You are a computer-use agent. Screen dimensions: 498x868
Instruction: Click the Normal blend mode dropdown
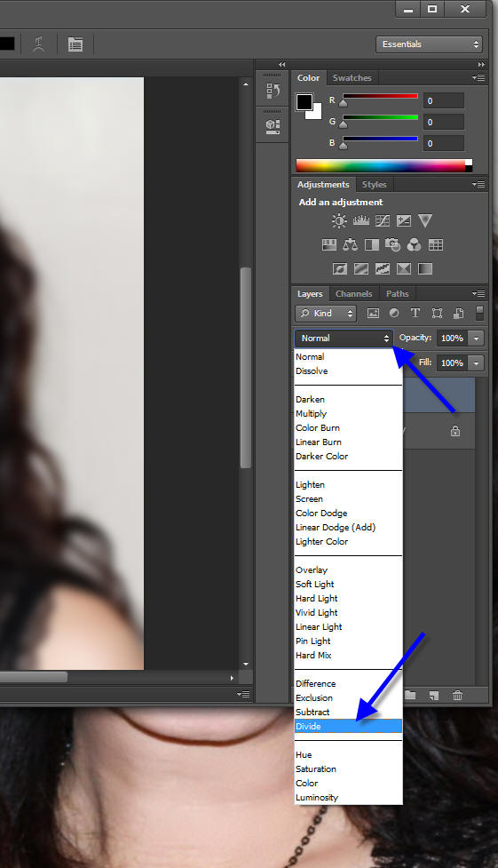[344, 338]
